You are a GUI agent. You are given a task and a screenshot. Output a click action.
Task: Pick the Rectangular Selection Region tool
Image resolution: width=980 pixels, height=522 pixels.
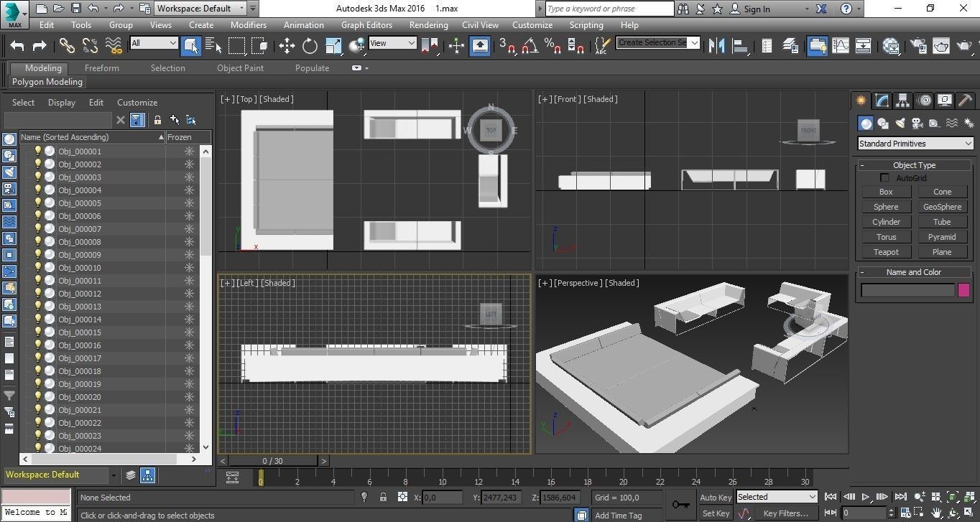click(x=236, y=45)
